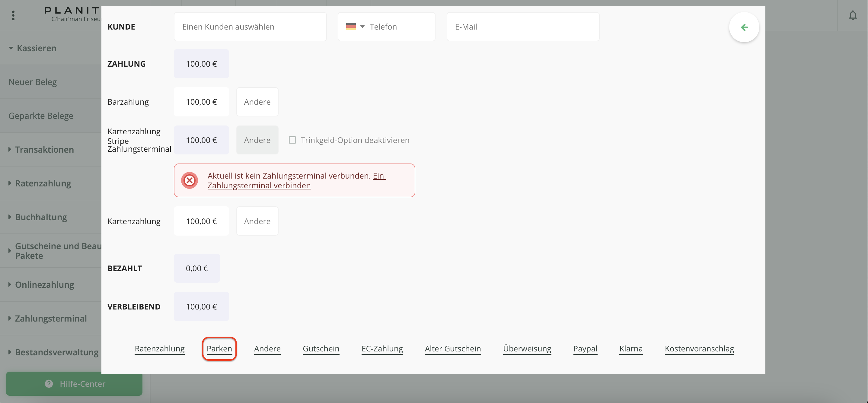The width and height of the screenshot is (868, 403).
Task: Expand the Transaktionen sidebar section
Action: pyautogui.click(x=44, y=150)
